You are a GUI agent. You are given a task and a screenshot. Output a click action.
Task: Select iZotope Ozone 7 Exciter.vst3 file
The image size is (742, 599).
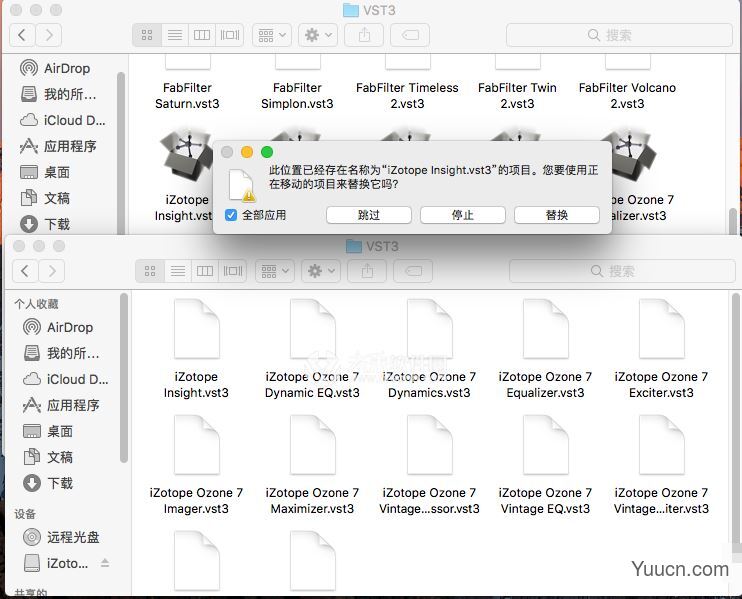pyautogui.click(x=661, y=349)
